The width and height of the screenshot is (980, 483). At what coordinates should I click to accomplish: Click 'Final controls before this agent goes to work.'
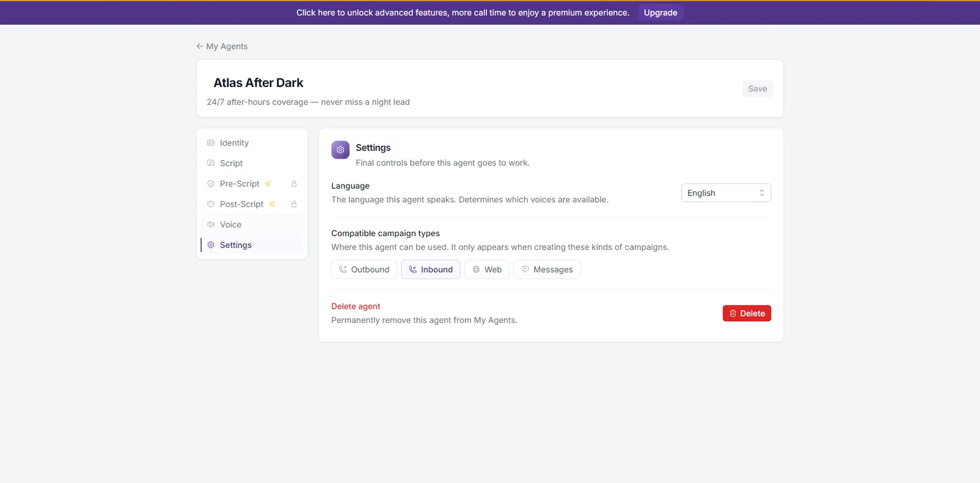[x=443, y=163]
